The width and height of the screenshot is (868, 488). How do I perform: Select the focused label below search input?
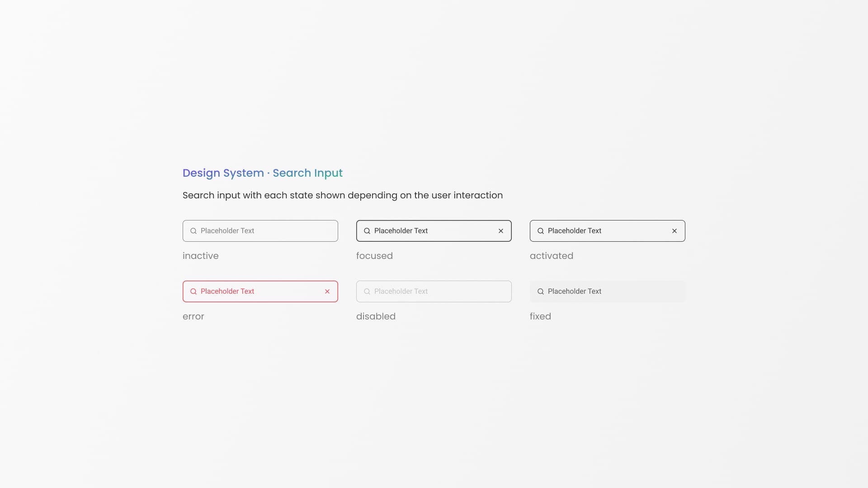(374, 256)
